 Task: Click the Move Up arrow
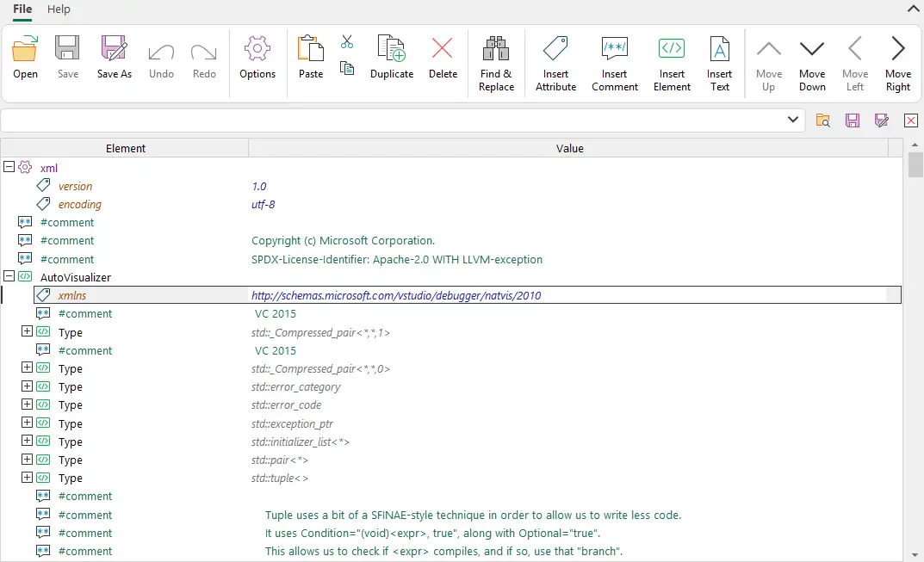[x=768, y=49]
